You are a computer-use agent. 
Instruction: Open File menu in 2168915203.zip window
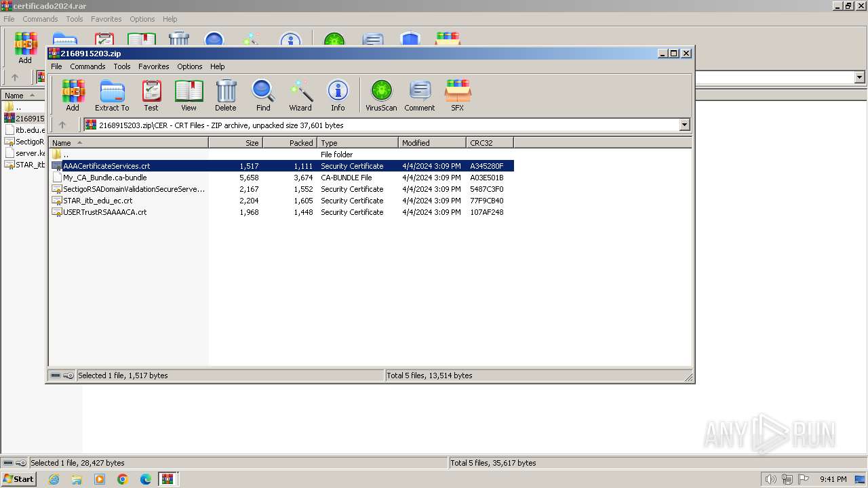(56, 66)
